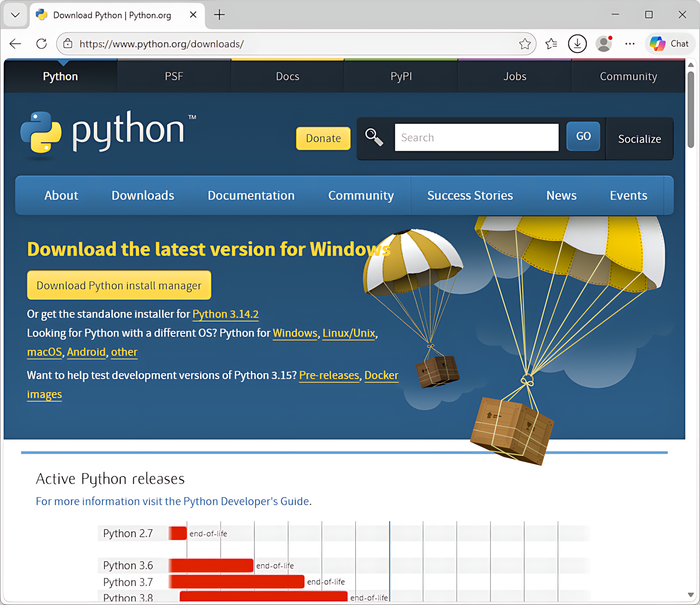700x605 pixels.
Task: Expand the tab search chevron
Action: [x=15, y=15]
